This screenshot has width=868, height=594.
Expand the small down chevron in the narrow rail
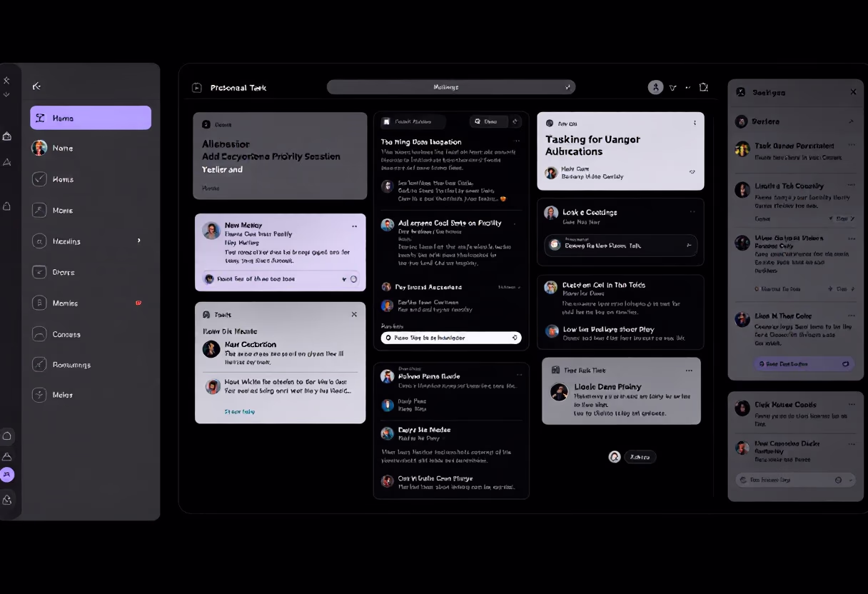point(6,94)
